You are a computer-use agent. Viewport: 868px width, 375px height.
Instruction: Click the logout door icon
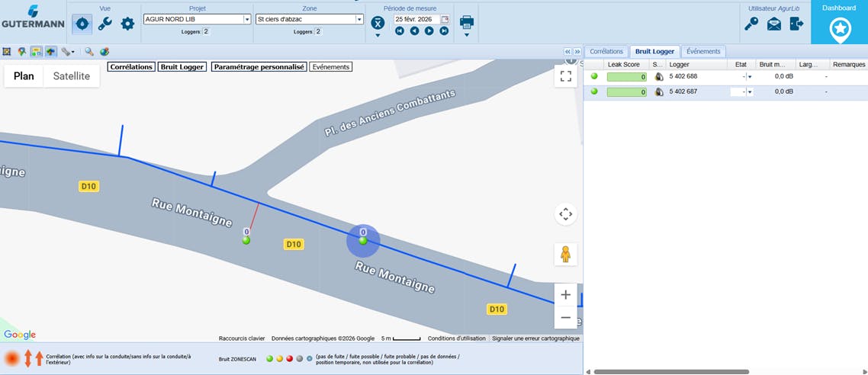pyautogui.click(x=796, y=24)
